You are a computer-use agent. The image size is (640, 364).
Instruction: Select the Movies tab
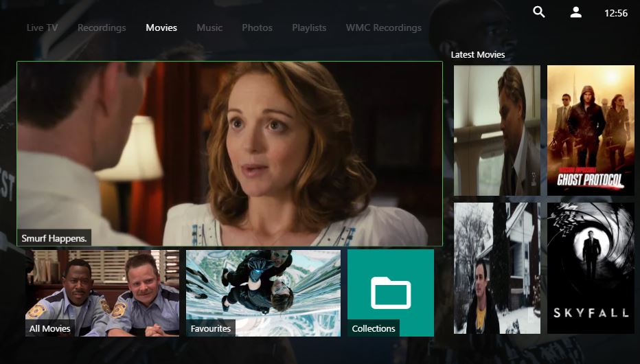pos(161,27)
